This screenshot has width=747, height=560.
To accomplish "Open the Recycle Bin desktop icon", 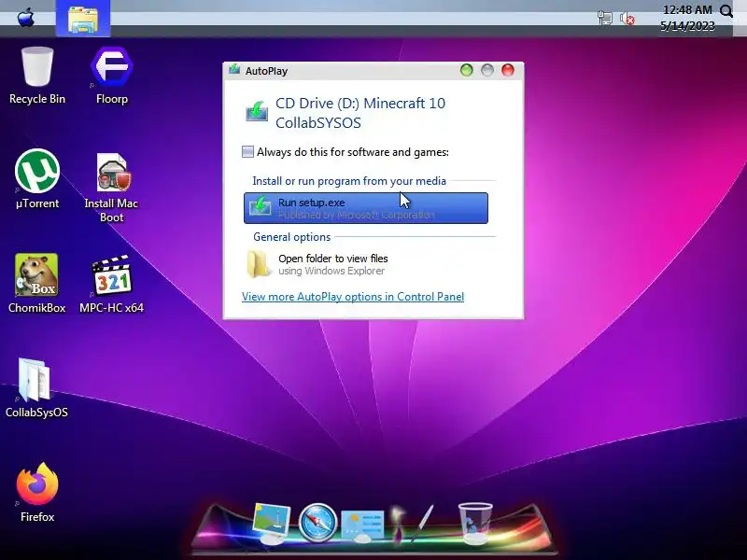I will [37, 77].
